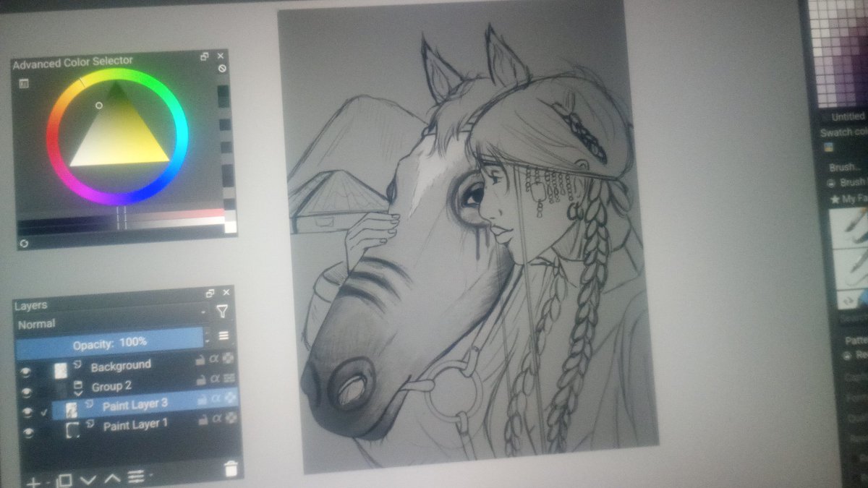Screen dimensions: 868x488
Task: Float the Advanced Color Selector docker
Action: tap(205, 56)
